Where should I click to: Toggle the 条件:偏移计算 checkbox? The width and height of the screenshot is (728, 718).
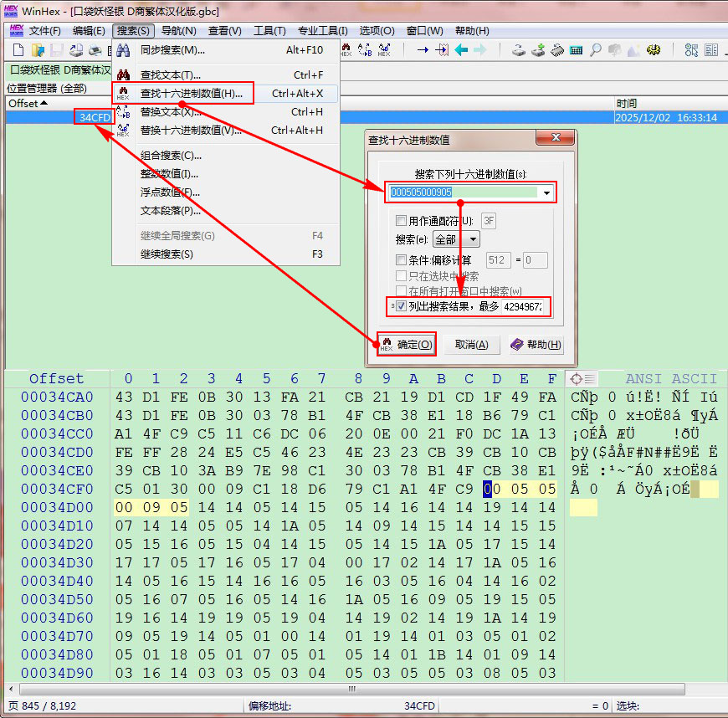tap(401, 259)
